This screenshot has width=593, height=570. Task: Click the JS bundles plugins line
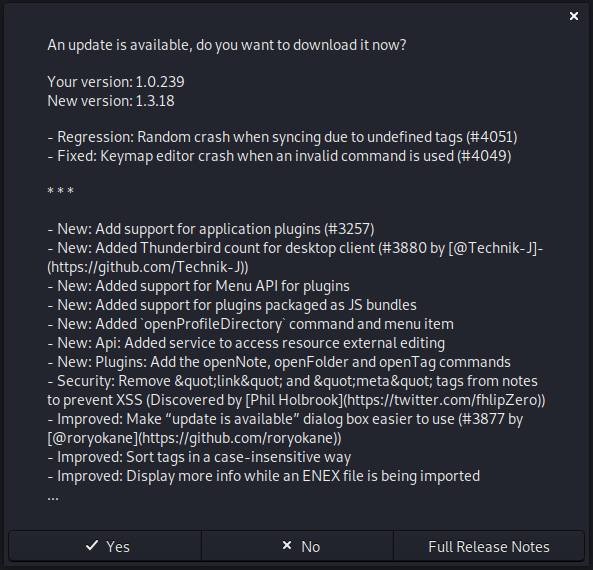click(x=232, y=305)
